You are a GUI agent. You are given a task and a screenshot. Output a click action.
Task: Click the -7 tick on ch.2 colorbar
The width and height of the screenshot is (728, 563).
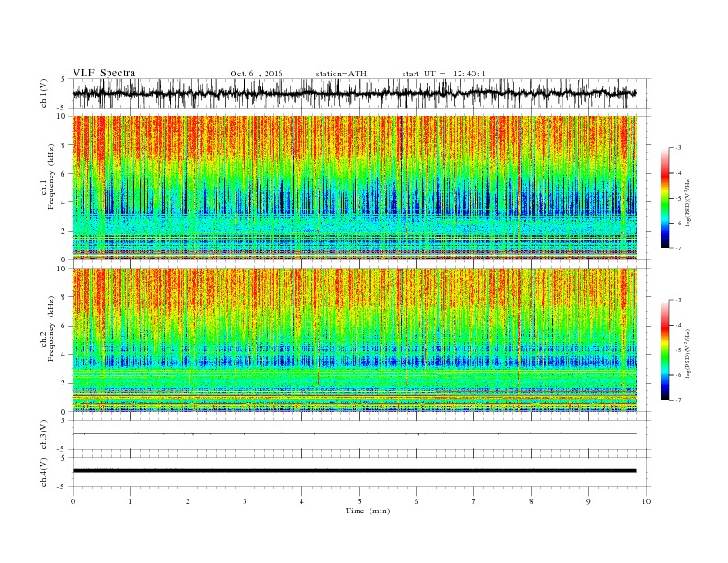[678, 400]
